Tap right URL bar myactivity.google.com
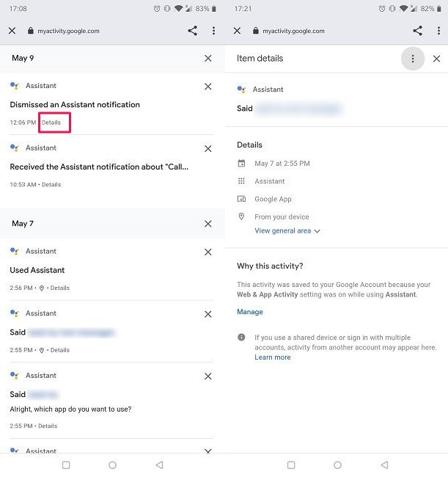Viewport: 448px width, 477px height. [x=293, y=31]
